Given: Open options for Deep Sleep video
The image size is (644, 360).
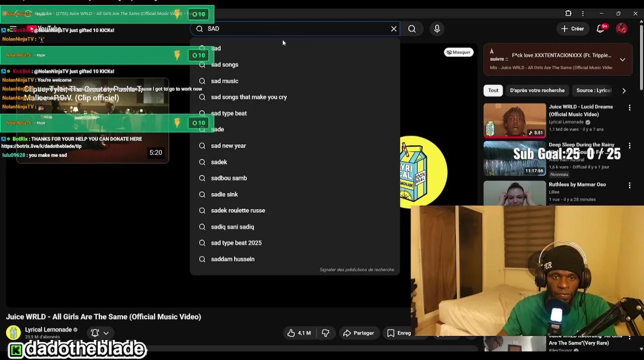Looking at the screenshot, I should pos(629,146).
